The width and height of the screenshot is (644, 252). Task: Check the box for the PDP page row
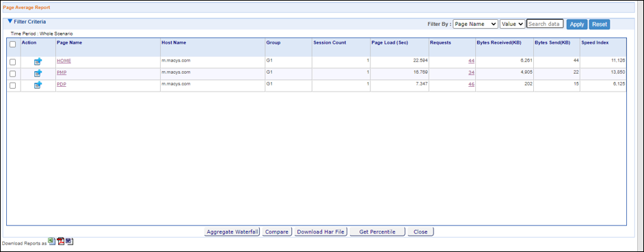tap(13, 85)
